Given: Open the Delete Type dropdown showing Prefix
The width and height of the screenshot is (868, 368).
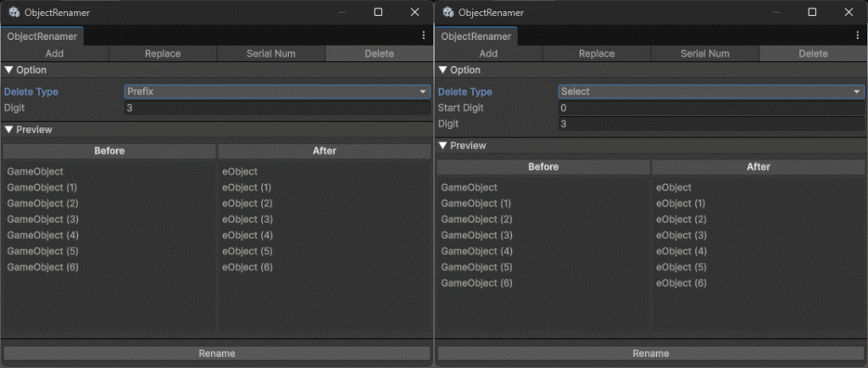Looking at the screenshot, I should 277,92.
